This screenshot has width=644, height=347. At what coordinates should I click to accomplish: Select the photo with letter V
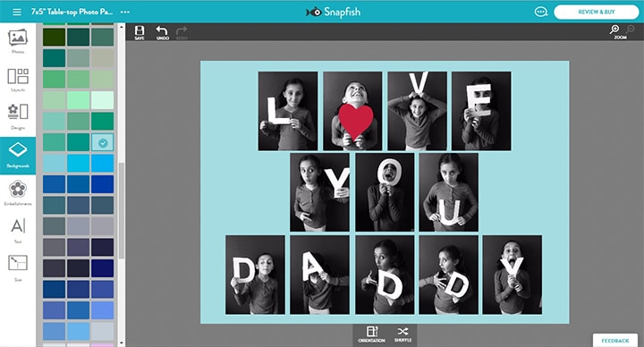(418, 111)
